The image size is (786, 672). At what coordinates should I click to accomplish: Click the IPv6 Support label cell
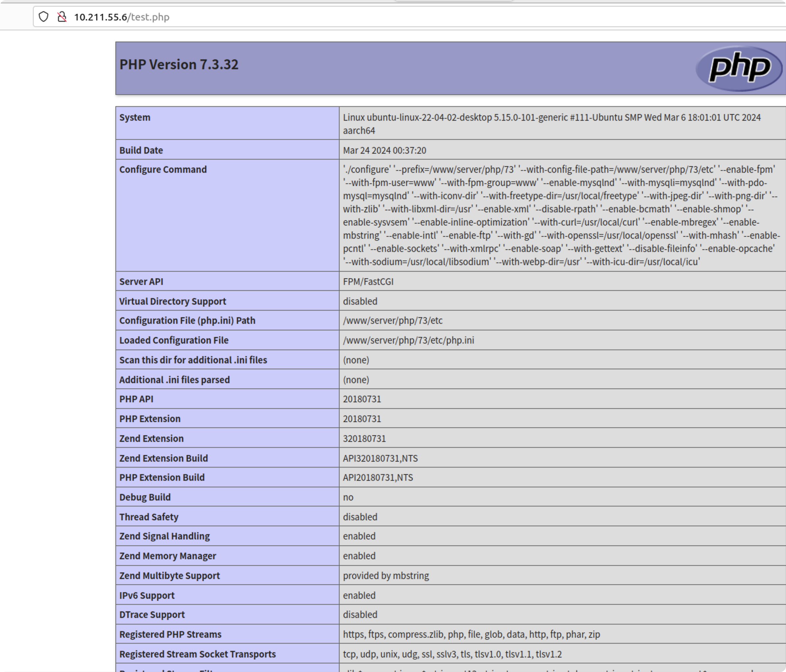pyautogui.click(x=147, y=596)
